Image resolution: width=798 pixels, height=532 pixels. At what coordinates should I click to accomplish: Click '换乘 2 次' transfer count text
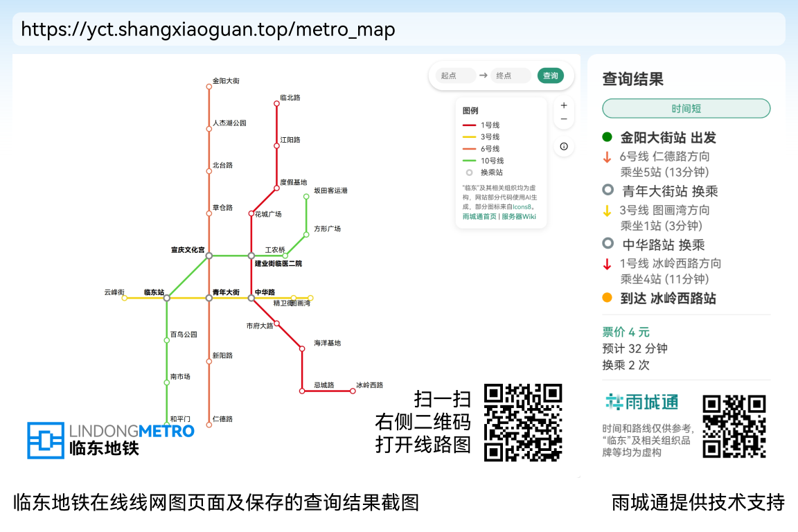[x=626, y=365]
